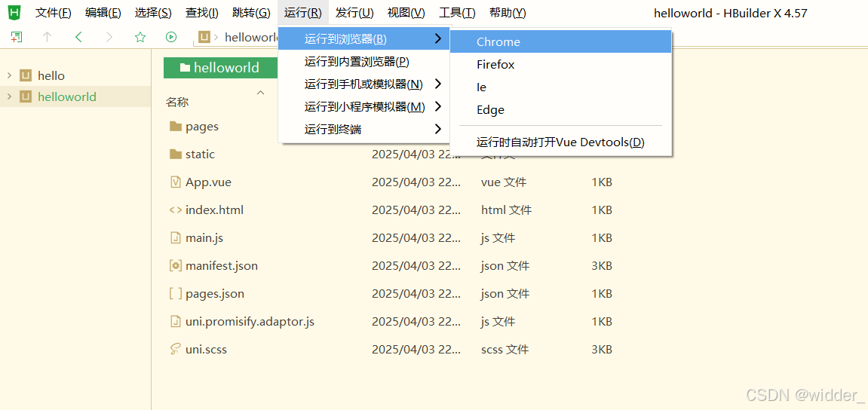Select the pages folder name
The width and height of the screenshot is (868, 410).
point(202,126)
